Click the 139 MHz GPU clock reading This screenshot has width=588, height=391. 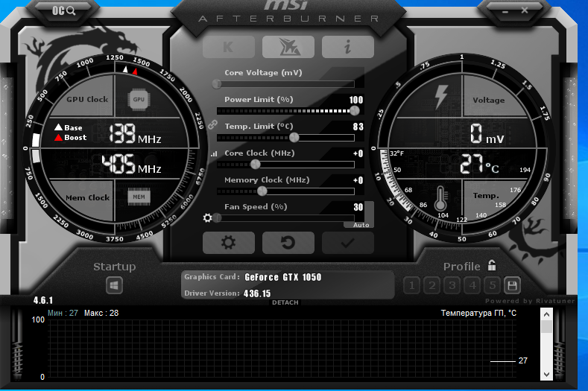pos(135,134)
